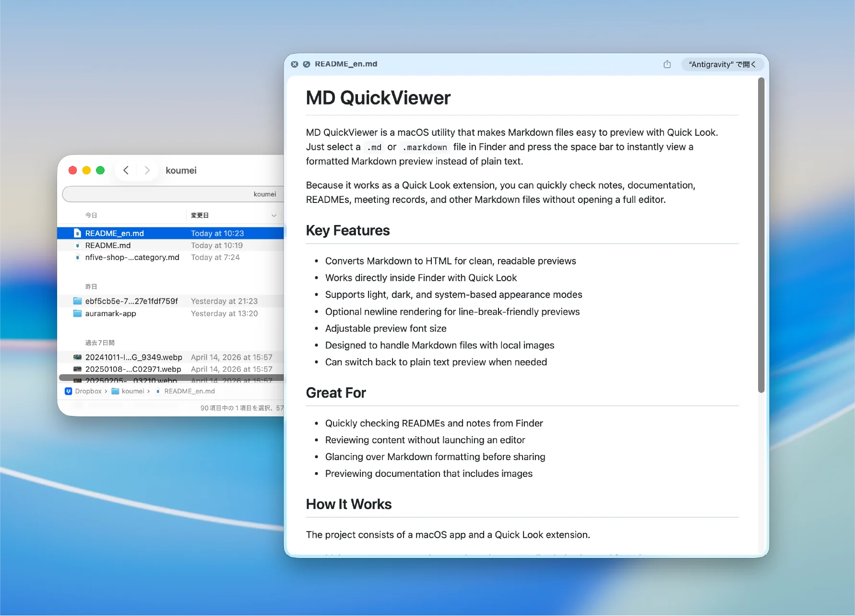
Task: Click the "Yesterday at 13:20" date cell
Action: (x=224, y=313)
